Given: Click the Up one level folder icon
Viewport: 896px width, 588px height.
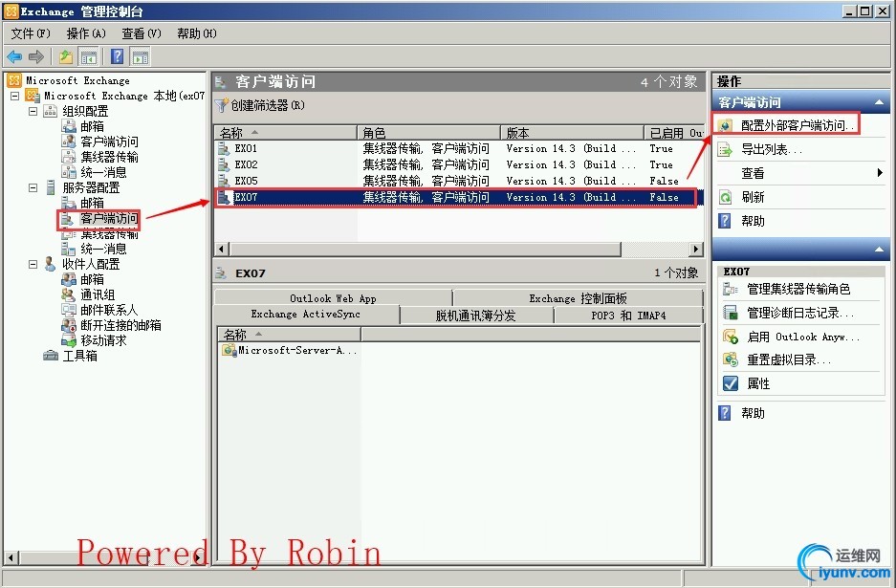Looking at the screenshot, I should point(66,56).
